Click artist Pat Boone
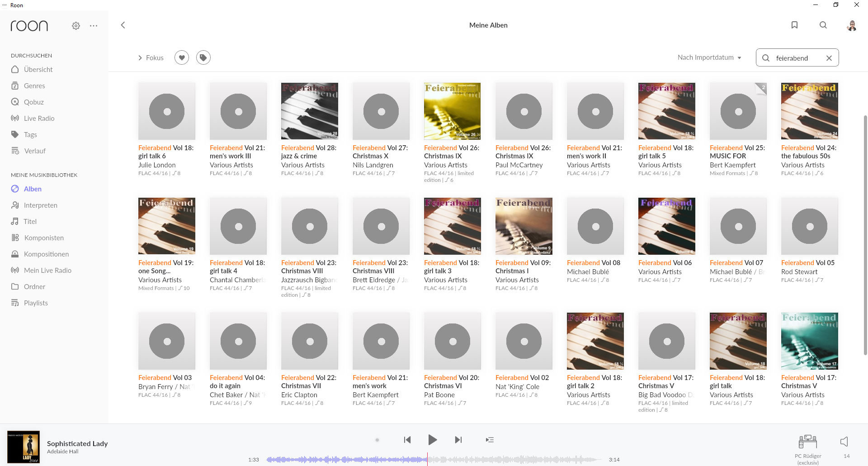This screenshot has height=466, width=868. click(x=439, y=395)
